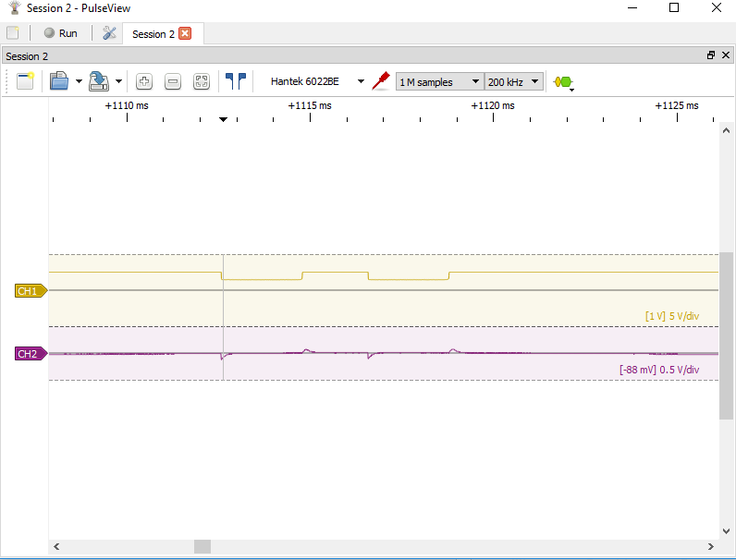Click the horizontal scrollbar right arrow
This screenshot has width=736, height=560.
click(x=711, y=546)
